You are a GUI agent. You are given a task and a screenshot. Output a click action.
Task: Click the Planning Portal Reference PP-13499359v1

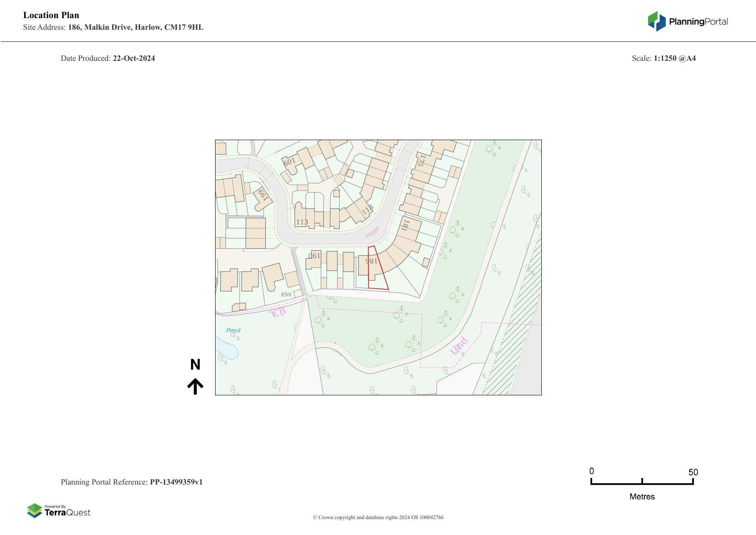pos(132,482)
